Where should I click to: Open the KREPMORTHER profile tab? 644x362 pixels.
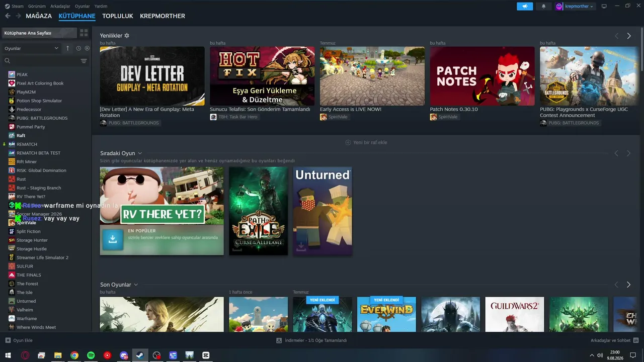click(x=163, y=16)
